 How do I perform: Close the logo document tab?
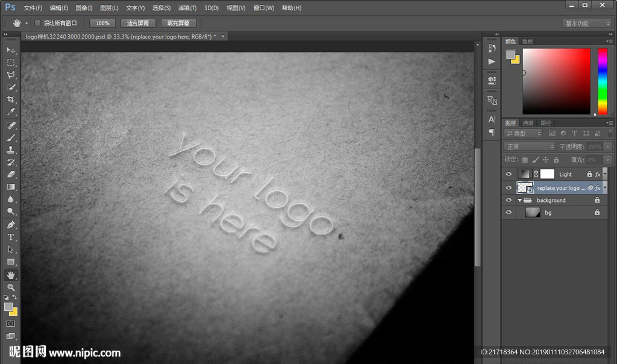(x=223, y=36)
